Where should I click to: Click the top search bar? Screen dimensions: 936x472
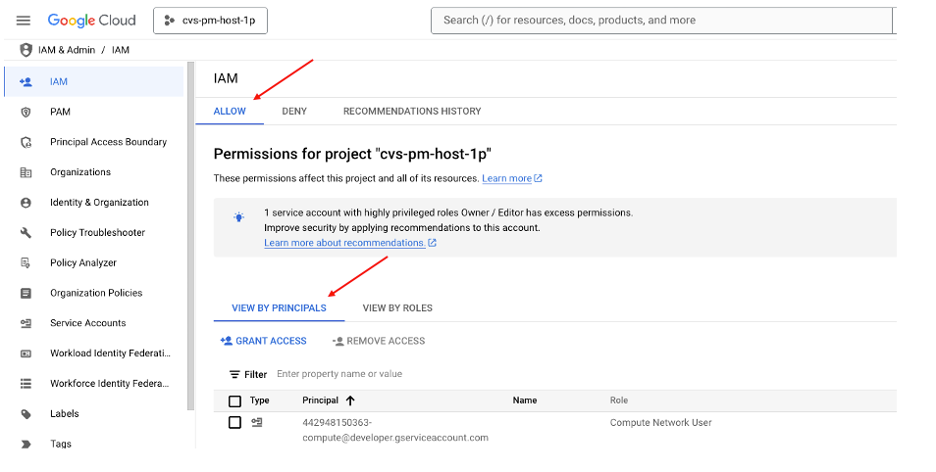point(660,20)
